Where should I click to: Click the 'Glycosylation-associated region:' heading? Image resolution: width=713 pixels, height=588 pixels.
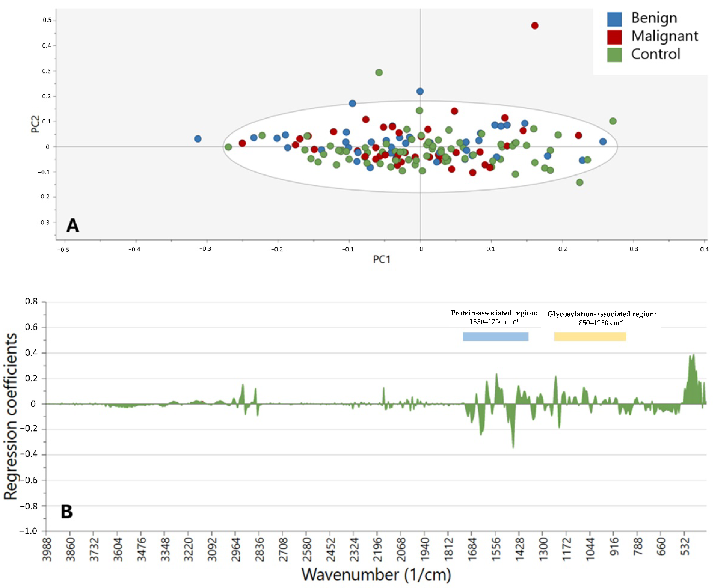pos(601,314)
